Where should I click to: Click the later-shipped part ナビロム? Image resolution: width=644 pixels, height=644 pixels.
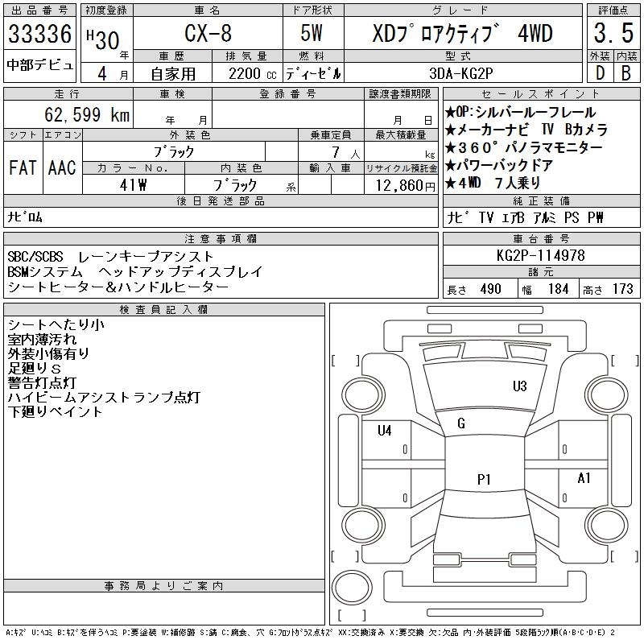pos(25,217)
